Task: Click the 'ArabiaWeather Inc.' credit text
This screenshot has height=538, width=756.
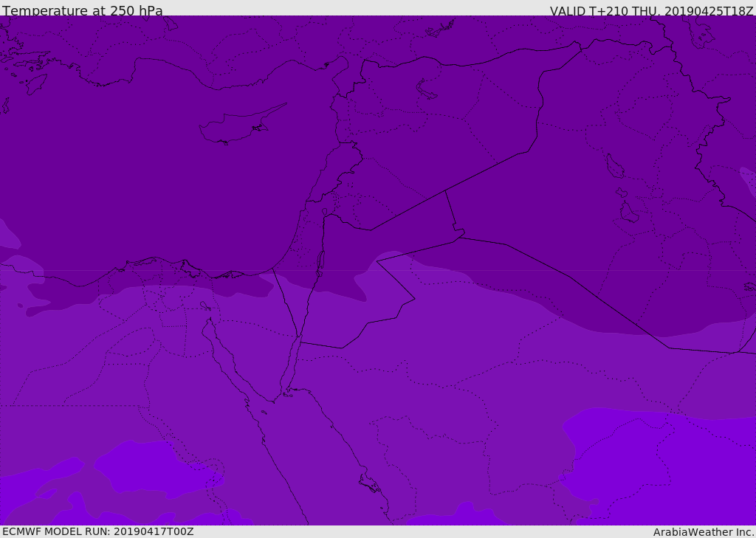Action: [704, 532]
